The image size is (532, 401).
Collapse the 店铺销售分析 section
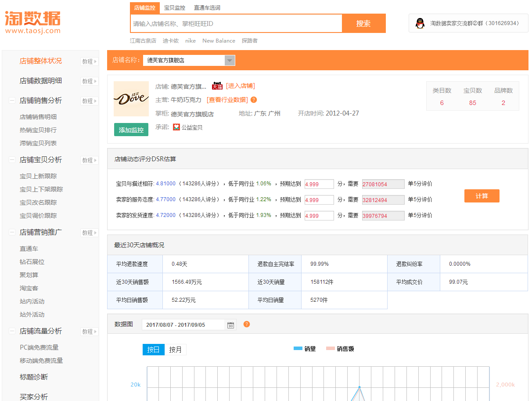click(12, 101)
